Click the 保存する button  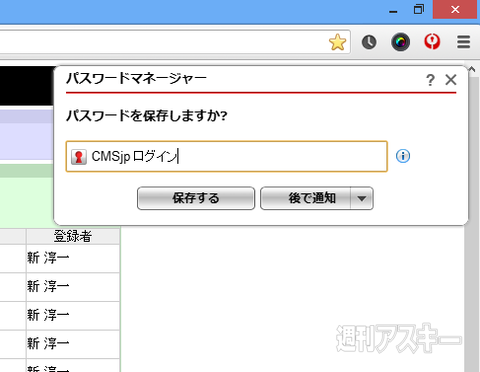click(x=196, y=198)
